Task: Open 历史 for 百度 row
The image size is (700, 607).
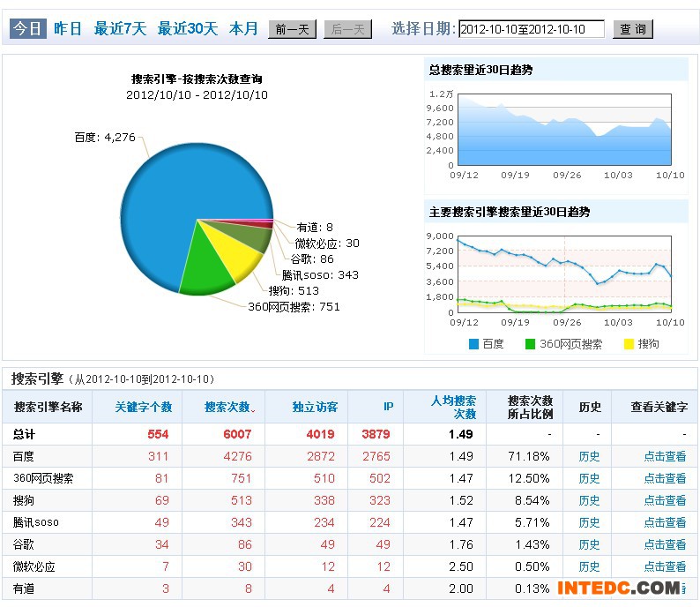Action: [589, 456]
